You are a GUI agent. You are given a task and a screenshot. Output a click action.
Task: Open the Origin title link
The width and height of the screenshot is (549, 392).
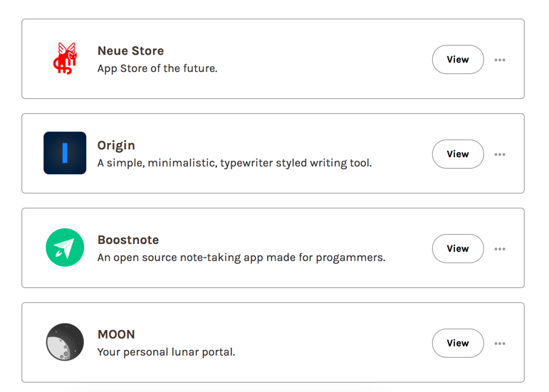[x=116, y=145]
